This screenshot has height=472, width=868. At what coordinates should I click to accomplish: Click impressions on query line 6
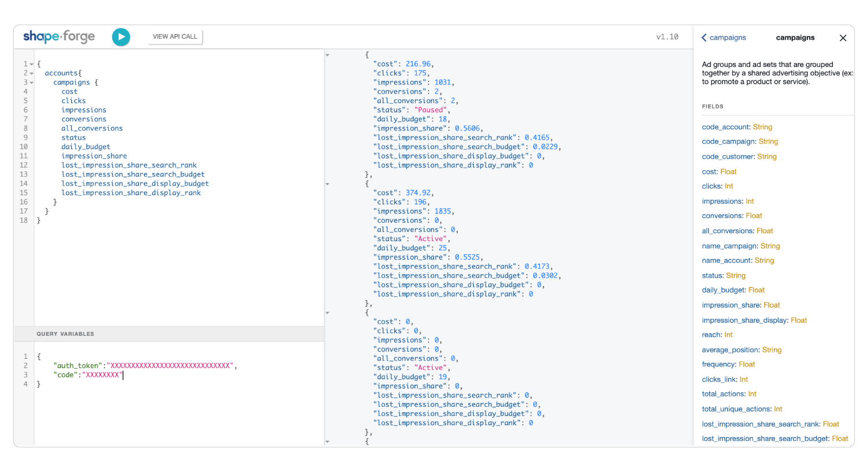coord(84,110)
